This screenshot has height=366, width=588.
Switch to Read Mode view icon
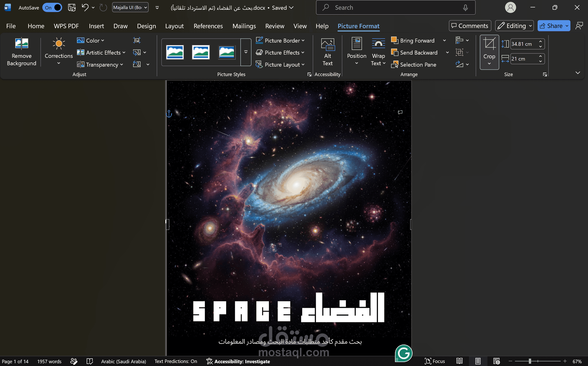[459, 361]
